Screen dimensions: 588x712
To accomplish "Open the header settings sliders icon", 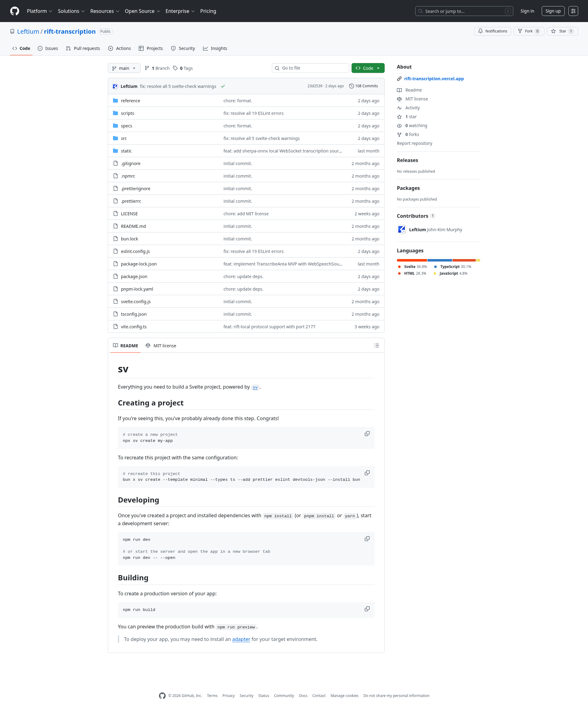I will pos(573,11).
